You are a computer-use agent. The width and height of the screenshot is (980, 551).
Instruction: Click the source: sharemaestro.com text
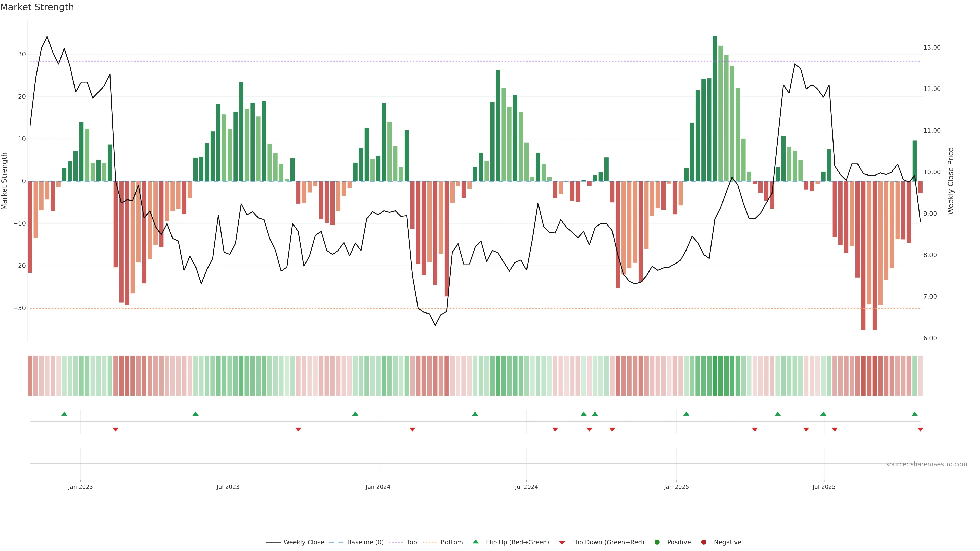(926, 464)
